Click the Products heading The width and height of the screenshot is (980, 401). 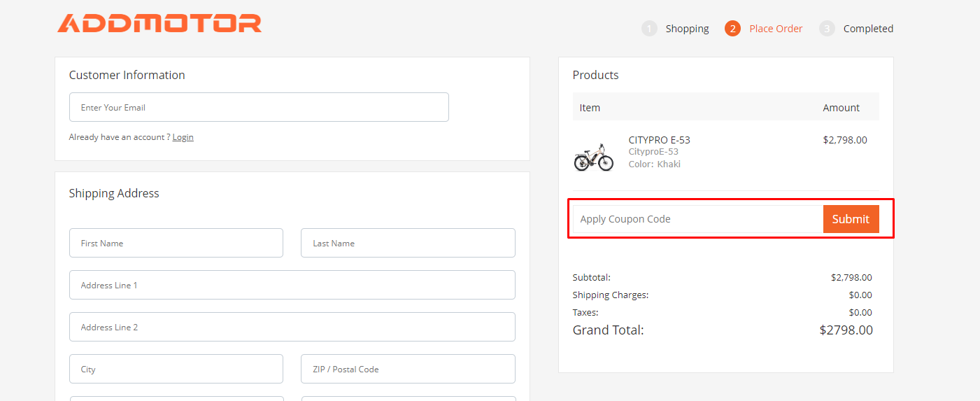click(x=596, y=75)
